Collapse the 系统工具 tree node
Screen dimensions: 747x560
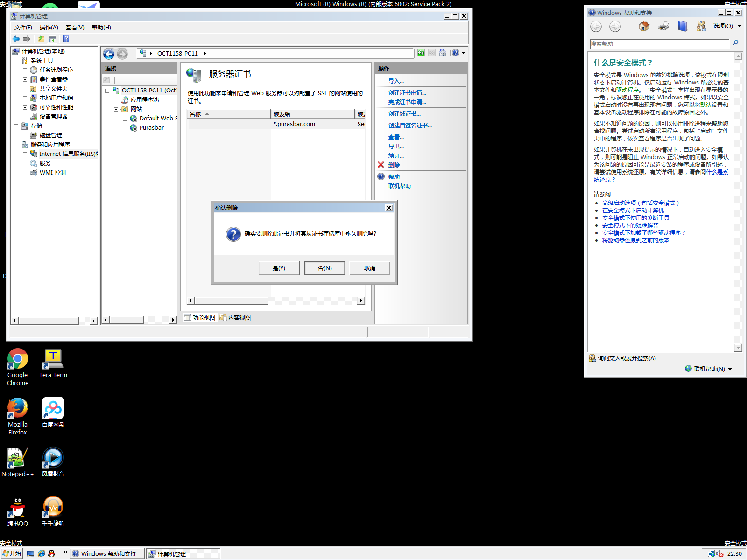16,61
